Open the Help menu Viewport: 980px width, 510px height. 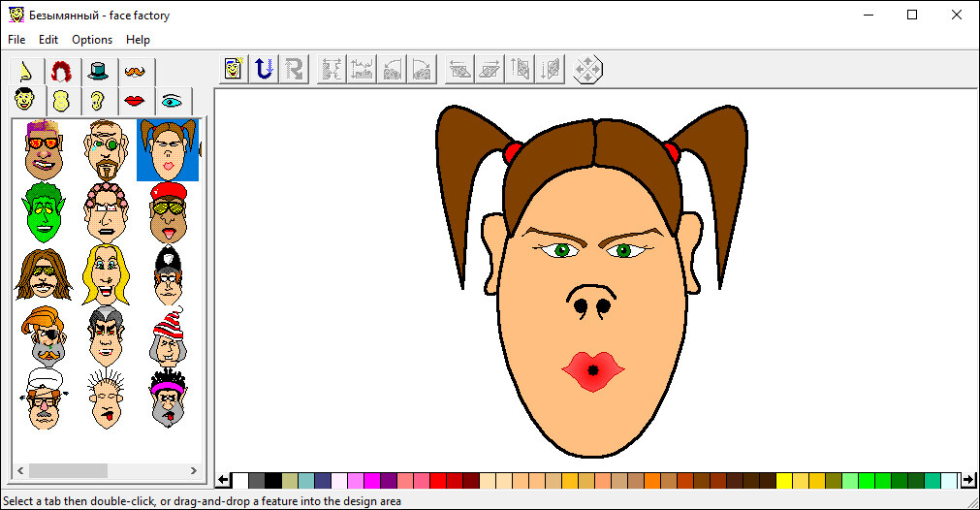coord(138,40)
